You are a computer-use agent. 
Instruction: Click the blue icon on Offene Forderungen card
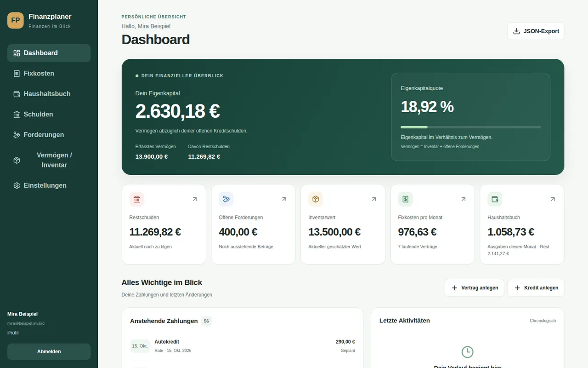click(x=226, y=199)
